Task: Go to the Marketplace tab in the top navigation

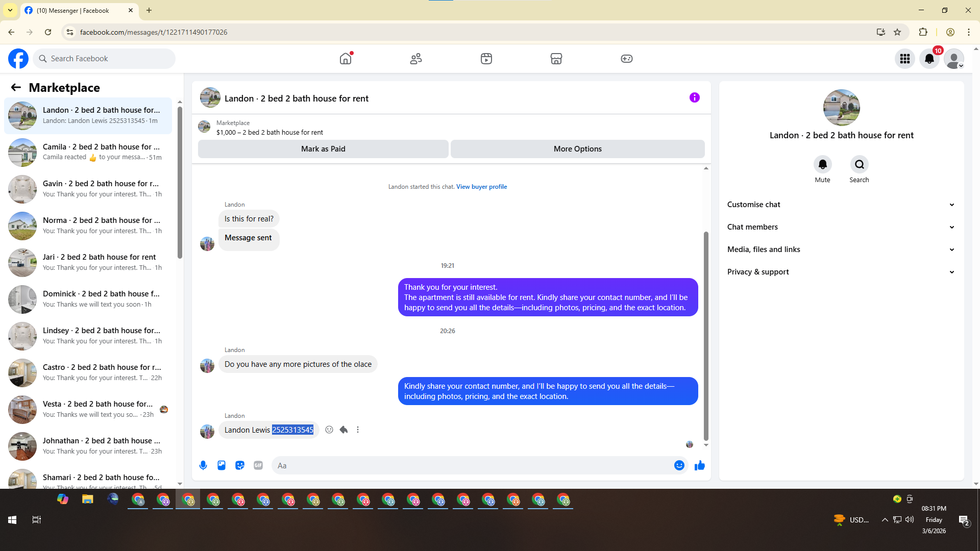Action: [556, 59]
